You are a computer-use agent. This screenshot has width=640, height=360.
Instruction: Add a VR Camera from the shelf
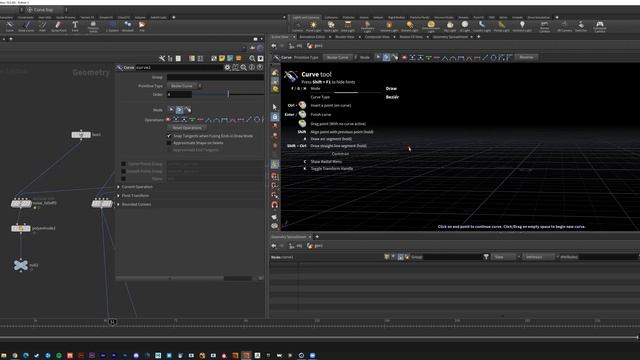[x=564, y=27]
